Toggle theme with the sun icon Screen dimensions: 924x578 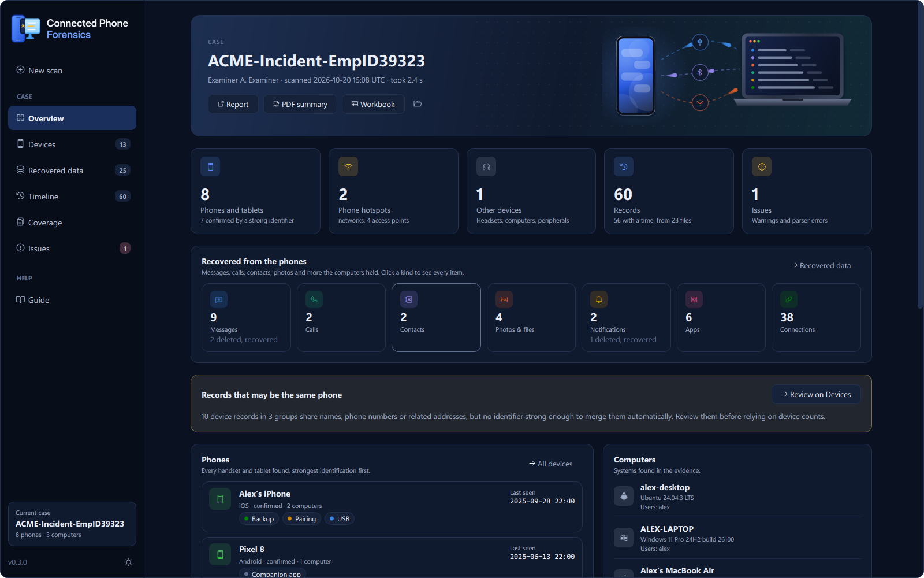[128, 562]
